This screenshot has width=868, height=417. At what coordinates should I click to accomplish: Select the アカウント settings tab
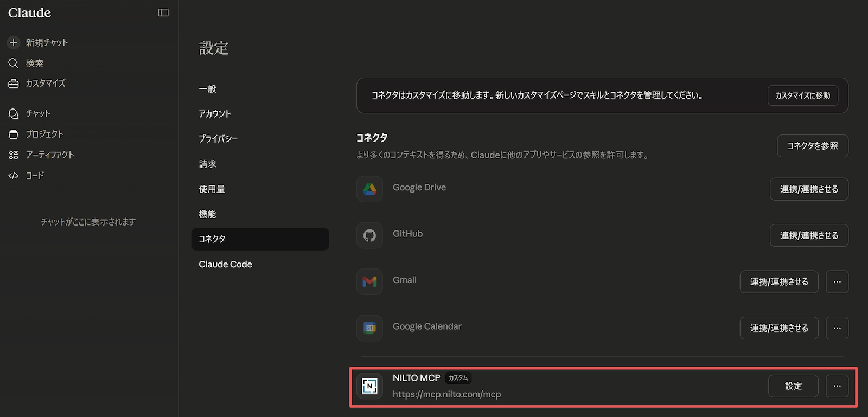(x=215, y=114)
